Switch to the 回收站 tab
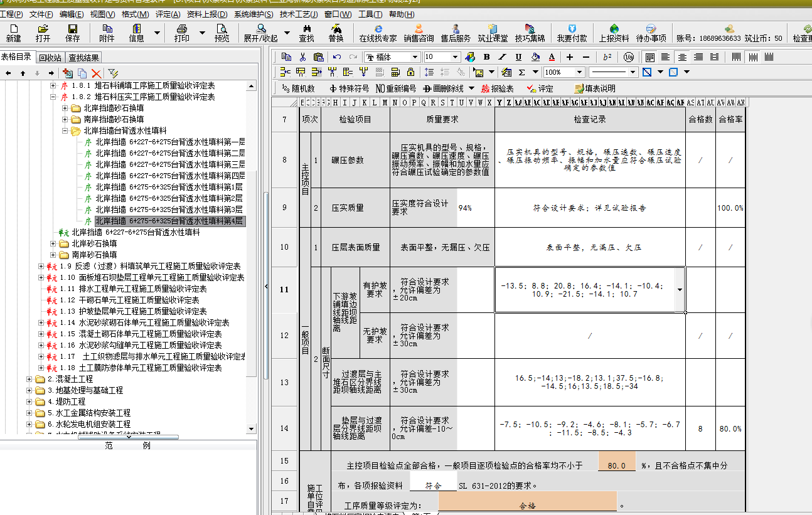 [50, 58]
